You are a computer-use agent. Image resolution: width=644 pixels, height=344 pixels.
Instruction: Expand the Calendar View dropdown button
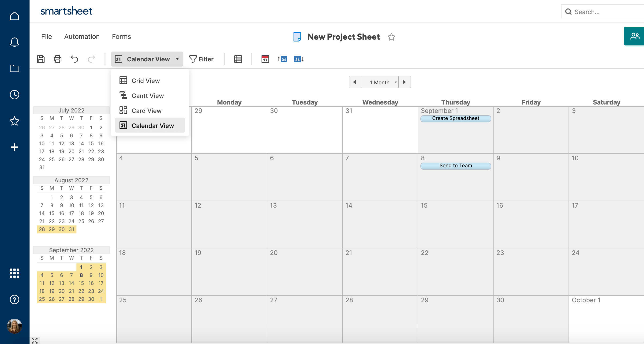tap(147, 59)
